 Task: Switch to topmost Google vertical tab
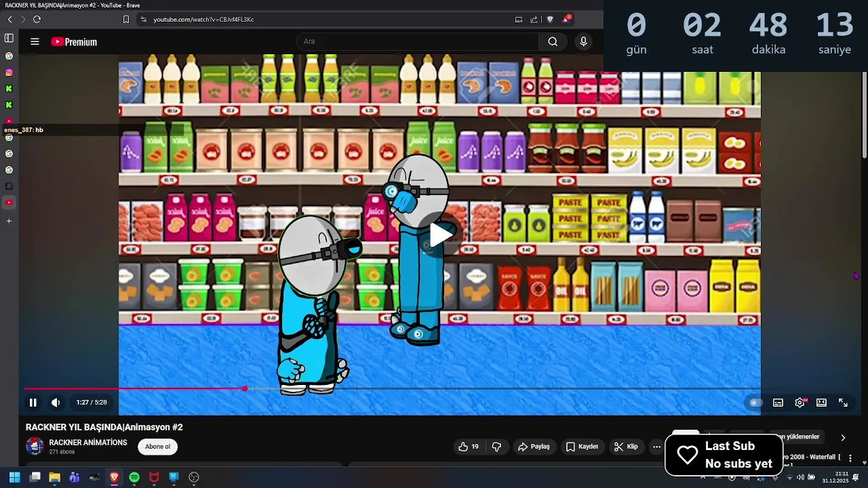click(x=9, y=56)
